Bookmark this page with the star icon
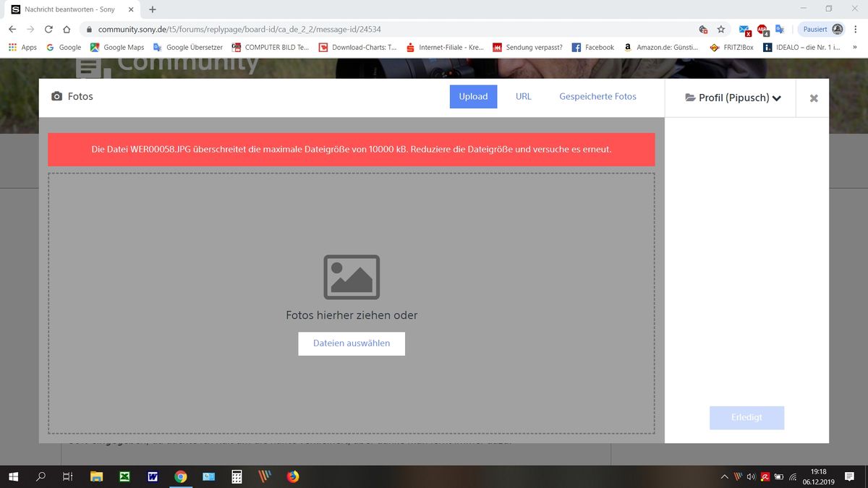The width and height of the screenshot is (868, 488). pyautogui.click(x=721, y=30)
